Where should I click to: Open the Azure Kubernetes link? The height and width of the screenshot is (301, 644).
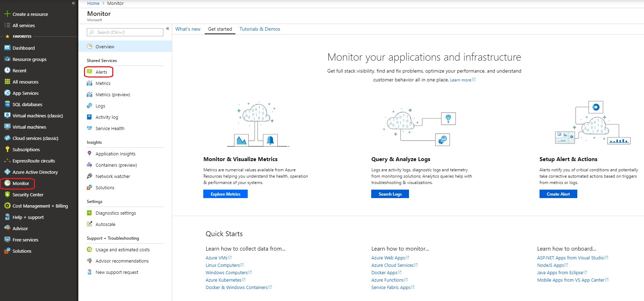tap(225, 280)
